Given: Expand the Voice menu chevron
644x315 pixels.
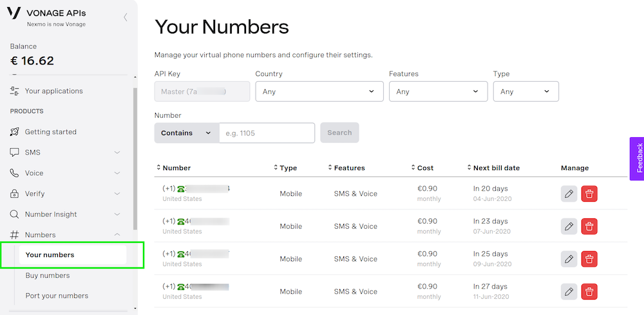Looking at the screenshot, I should pos(117,173).
